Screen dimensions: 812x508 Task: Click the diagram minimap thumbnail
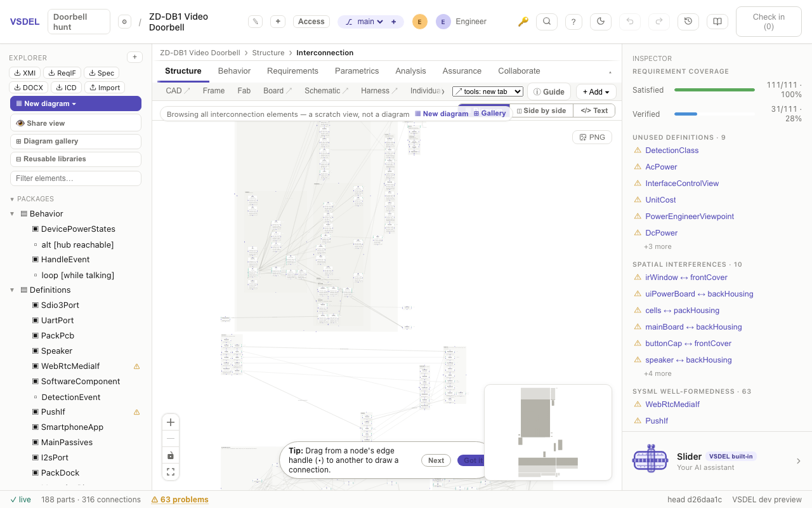pos(548,432)
